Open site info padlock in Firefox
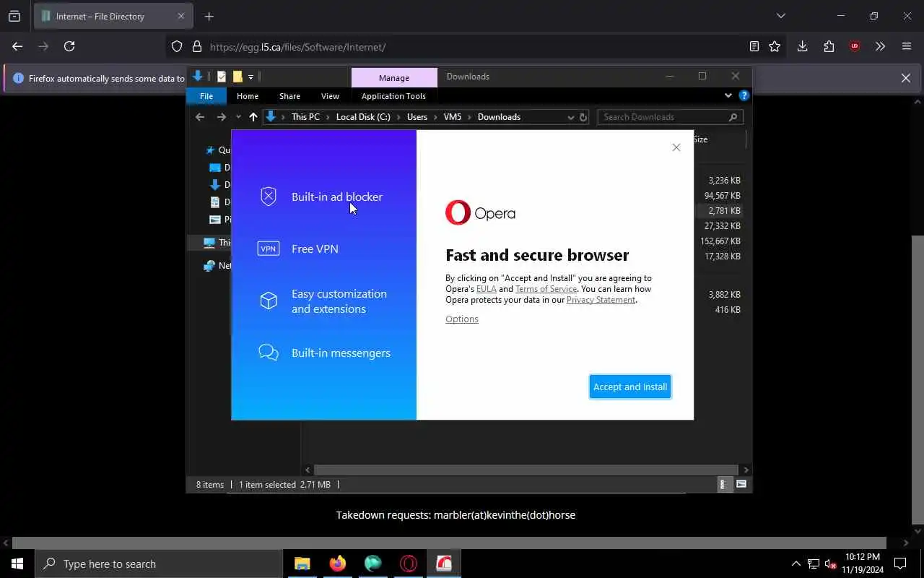 pos(196,47)
